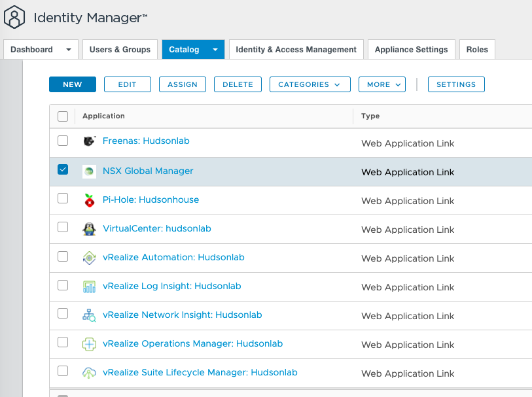The width and height of the screenshot is (532, 397).
Task: Click the Type column header
Action: (370, 116)
